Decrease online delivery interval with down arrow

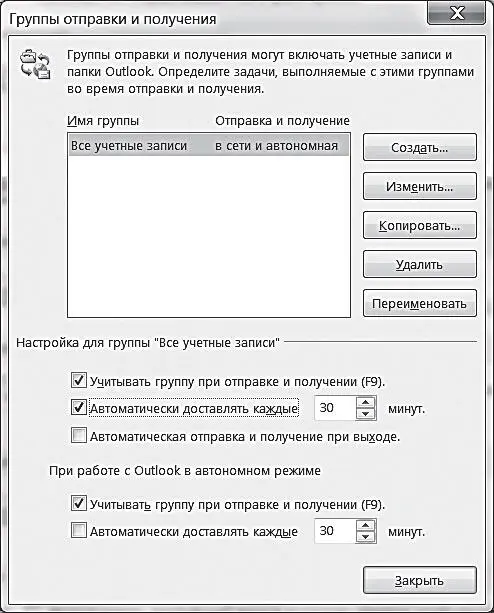coord(366,414)
